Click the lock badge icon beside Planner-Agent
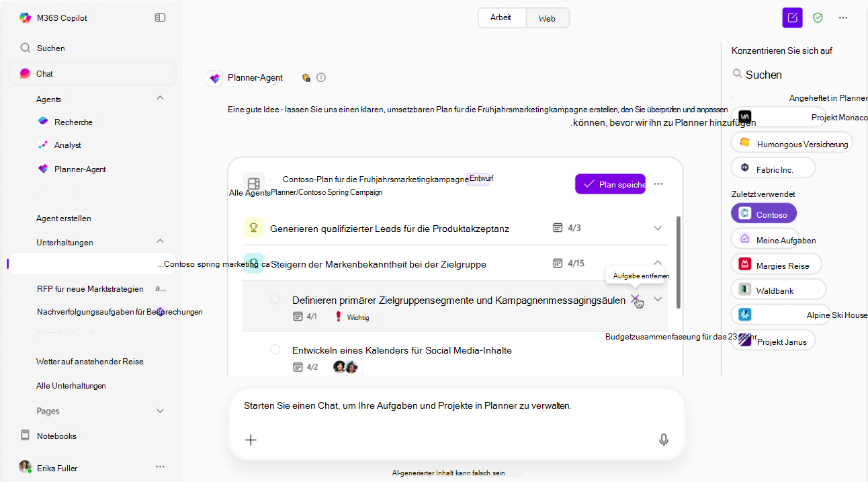 pos(306,77)
